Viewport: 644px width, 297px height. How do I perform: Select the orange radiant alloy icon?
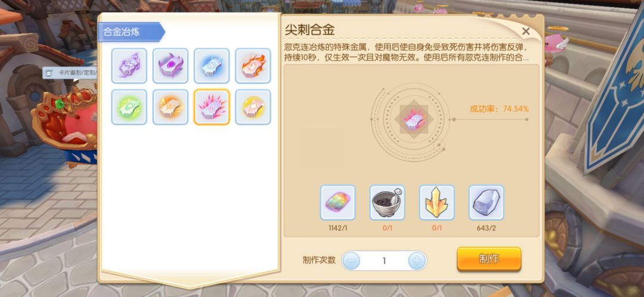coord(171,107)
